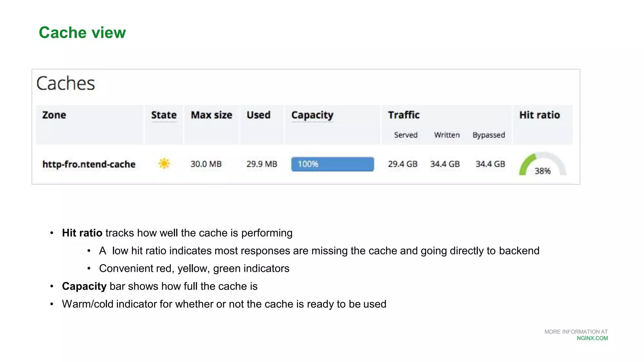Viewport: 644px width, 362px height.
Task: Click the MORE INFORMATION AT text
Action: pyautogui.click(x=576, y=332)
